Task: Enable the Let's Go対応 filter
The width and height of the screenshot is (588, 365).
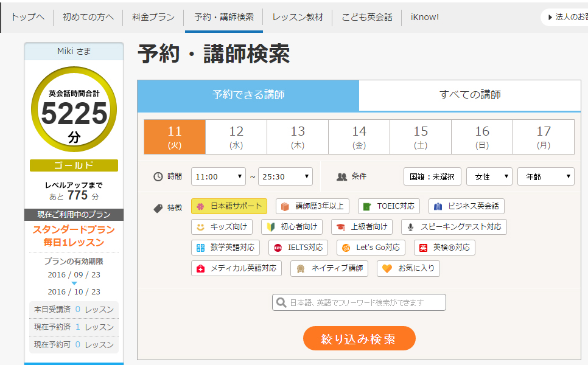Action: pyautogui.click(x=371, y=248)
